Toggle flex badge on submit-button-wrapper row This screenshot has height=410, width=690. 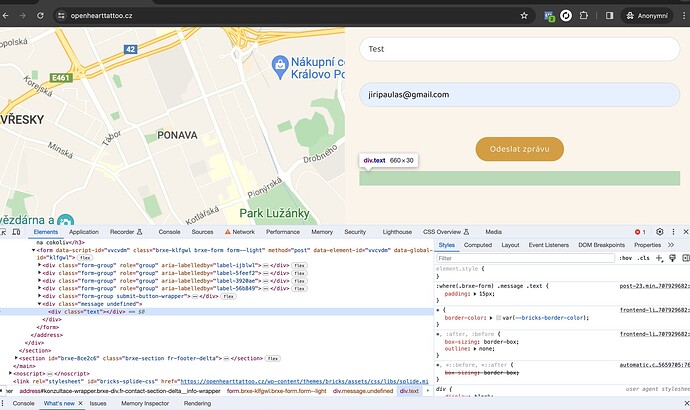pos(228,297)
